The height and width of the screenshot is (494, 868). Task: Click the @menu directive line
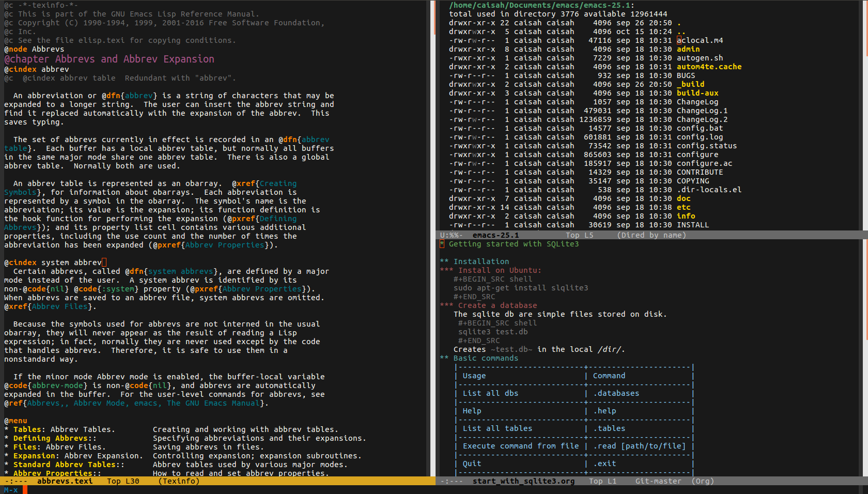tap(16, 421)
